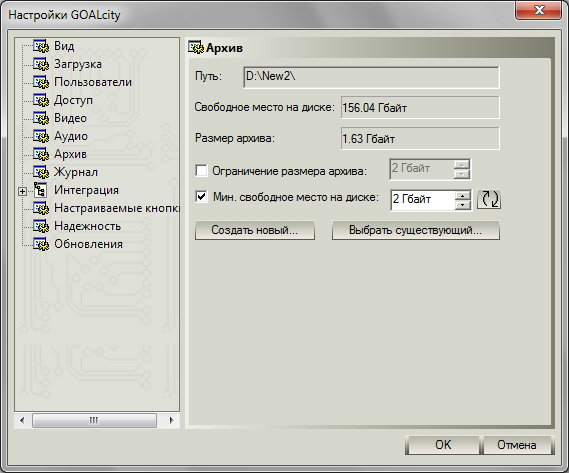Open Настраиваемые кнопки settings
Screen dimensions: 569x473
116,208
